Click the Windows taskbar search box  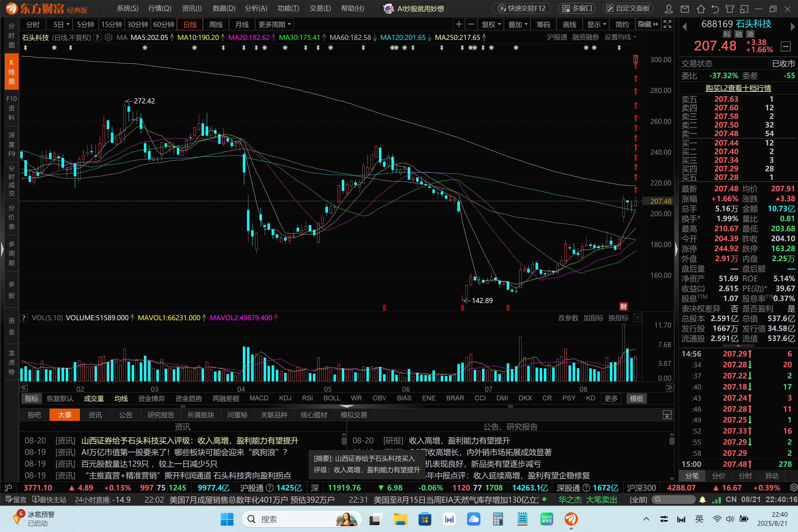tap(302, 520)
